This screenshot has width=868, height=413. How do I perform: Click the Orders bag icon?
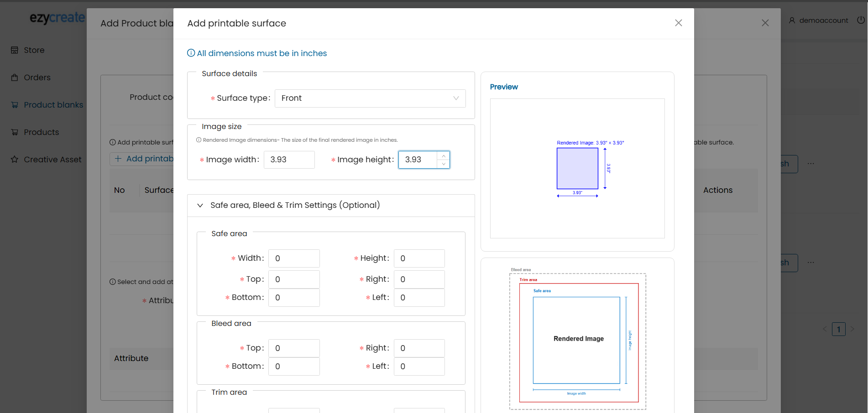[15, 77]
